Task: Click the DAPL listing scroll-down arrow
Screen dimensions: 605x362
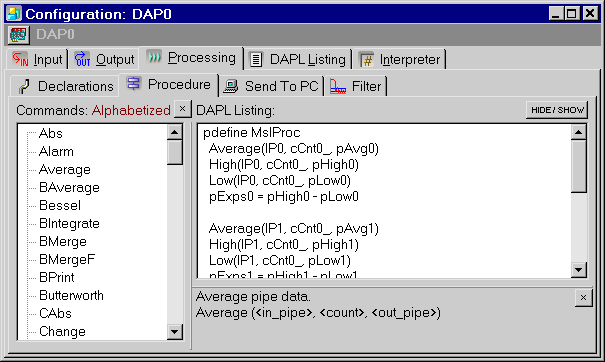Action: [x=578, y=270]
